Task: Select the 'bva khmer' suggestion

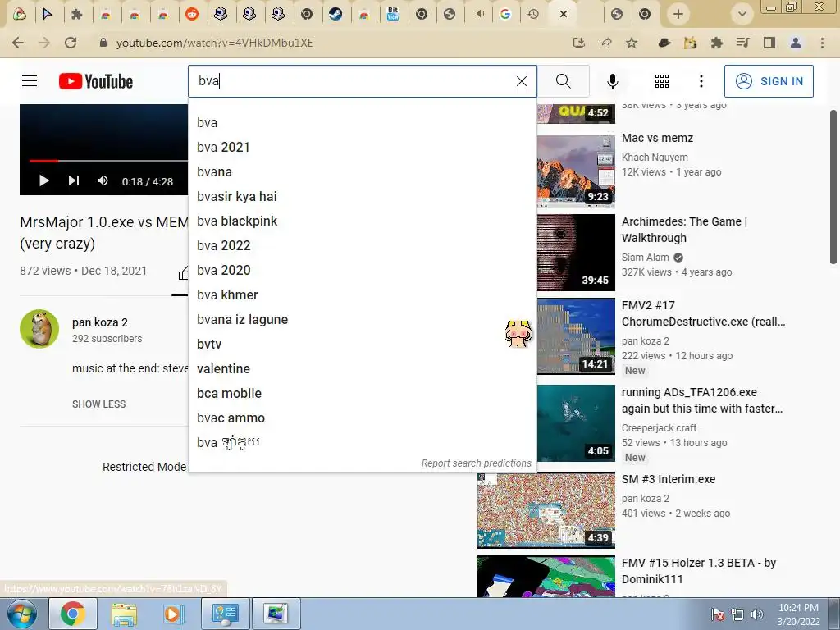Action: 362,294
